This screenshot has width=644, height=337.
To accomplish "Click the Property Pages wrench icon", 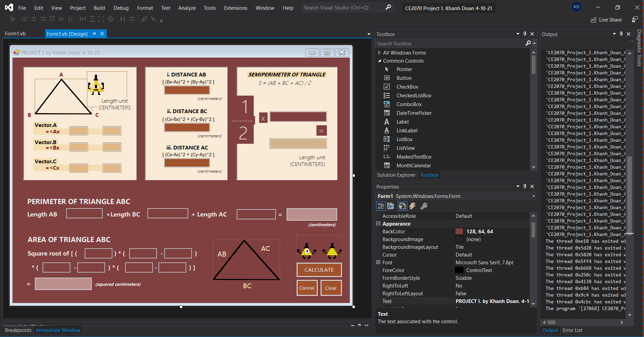I will coord(424,206).
